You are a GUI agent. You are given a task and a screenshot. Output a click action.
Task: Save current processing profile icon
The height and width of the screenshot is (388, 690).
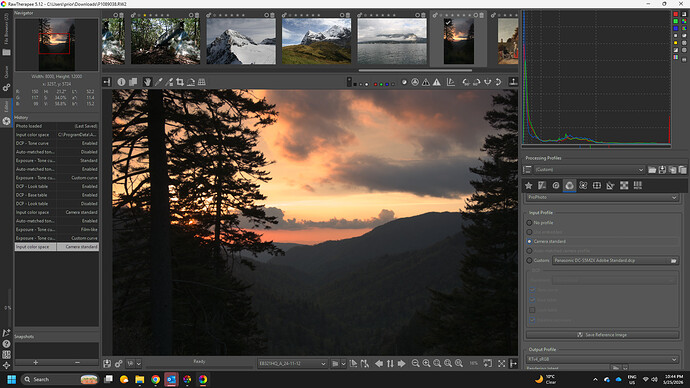662,170
